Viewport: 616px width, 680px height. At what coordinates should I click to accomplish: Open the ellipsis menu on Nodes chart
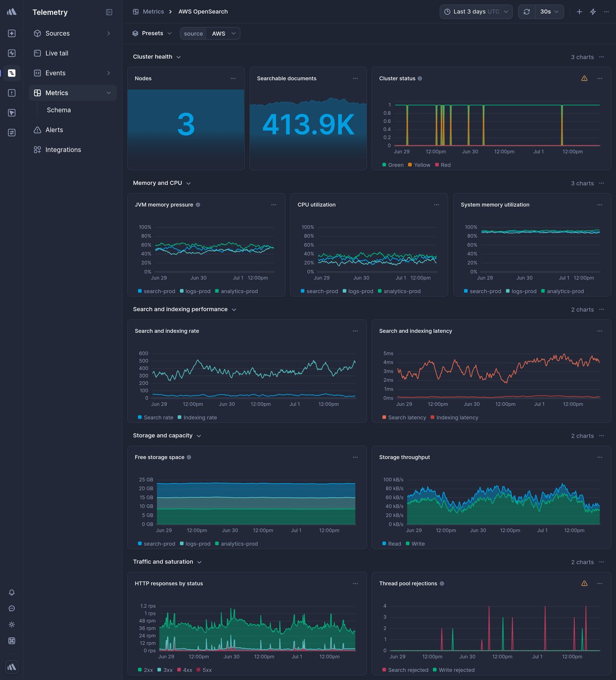tap(233, 79)
